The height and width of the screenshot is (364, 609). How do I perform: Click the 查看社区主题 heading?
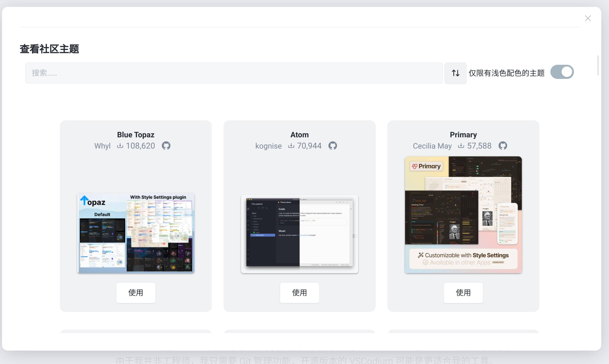tap(49, 49)
